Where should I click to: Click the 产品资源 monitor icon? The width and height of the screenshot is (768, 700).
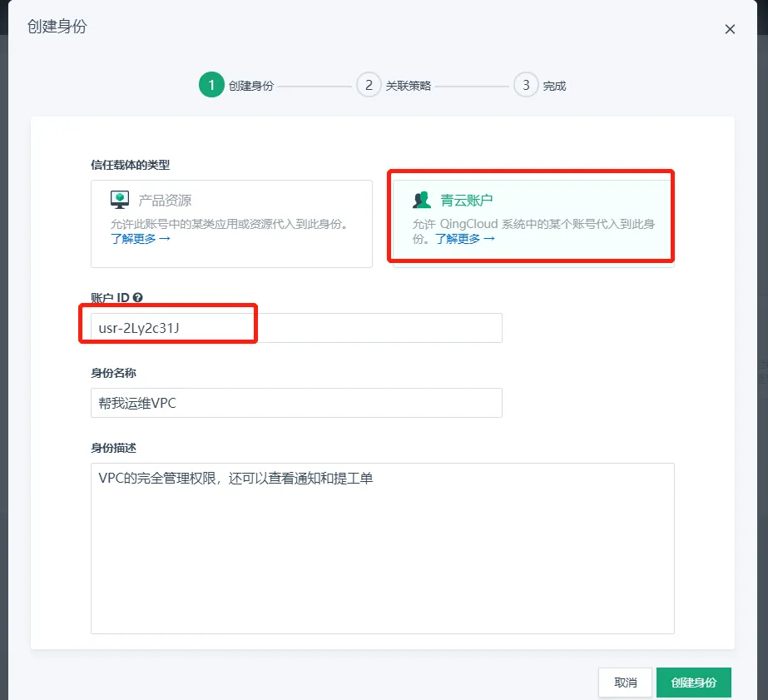pos(120,200)
